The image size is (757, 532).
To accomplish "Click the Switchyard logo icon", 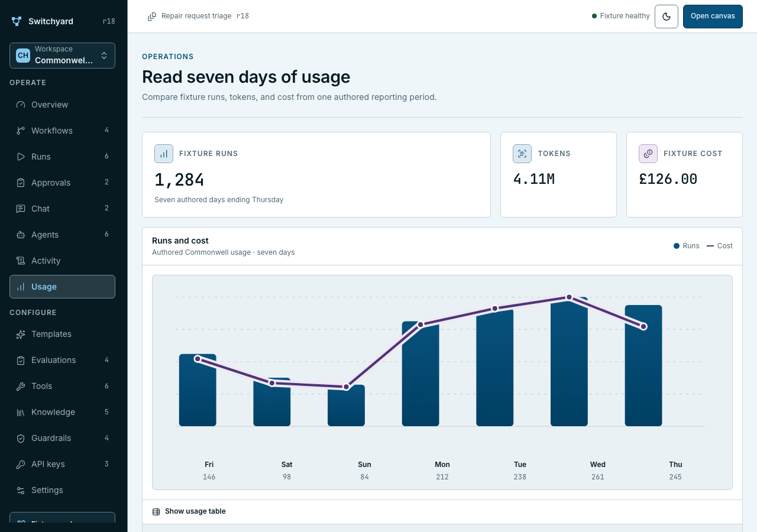I will point(16,21).
